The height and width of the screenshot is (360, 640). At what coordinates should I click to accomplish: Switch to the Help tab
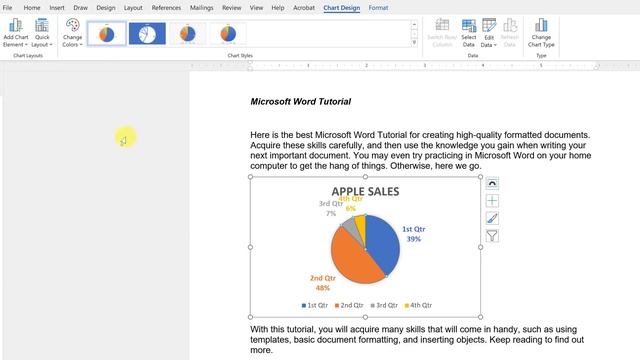[278, 8]
